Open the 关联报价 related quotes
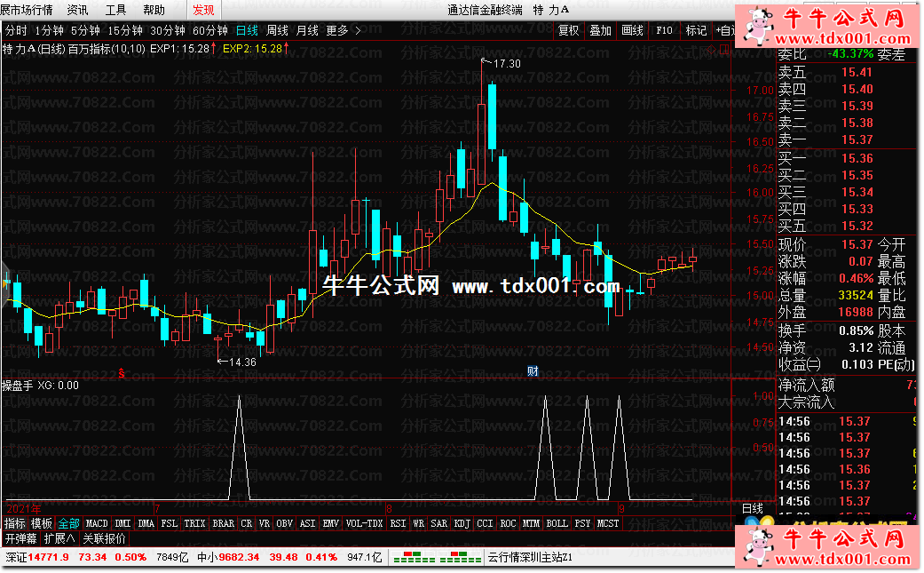Viewport: 924px width, 573px height. click(105, 539)
